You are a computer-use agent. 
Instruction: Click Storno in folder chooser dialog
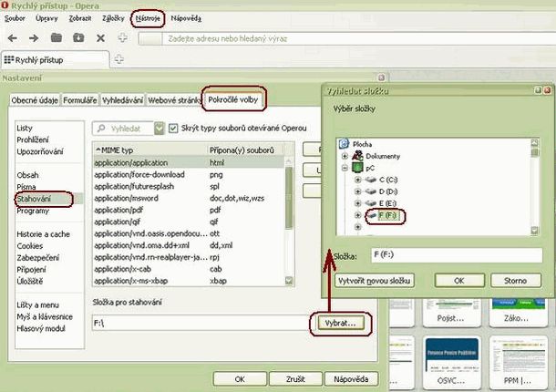point(516,281)
